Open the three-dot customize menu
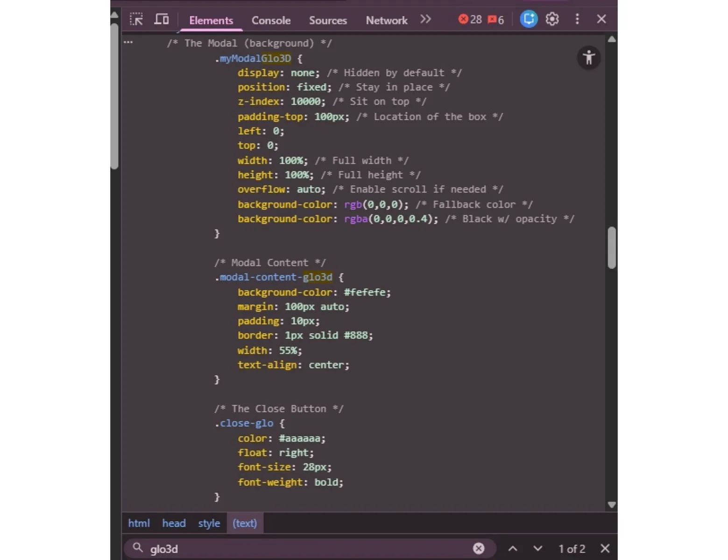728x560 pixels. pyautogui.click(x=577, y=19)
